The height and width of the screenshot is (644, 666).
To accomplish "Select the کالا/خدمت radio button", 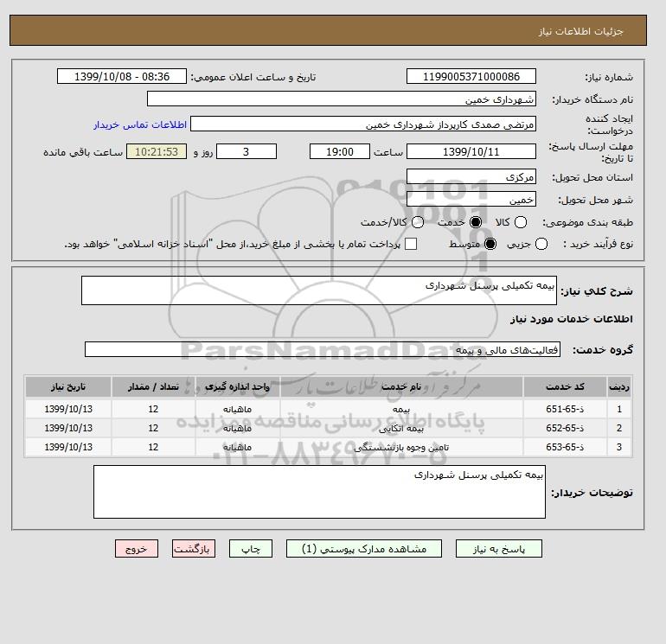I will coord(418,222).
